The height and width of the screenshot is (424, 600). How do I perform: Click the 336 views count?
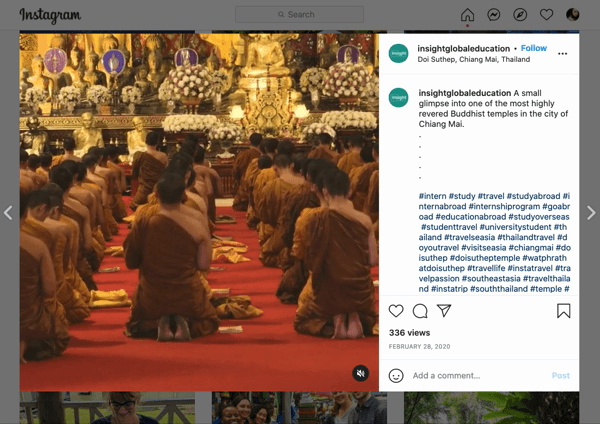point(409,333)
